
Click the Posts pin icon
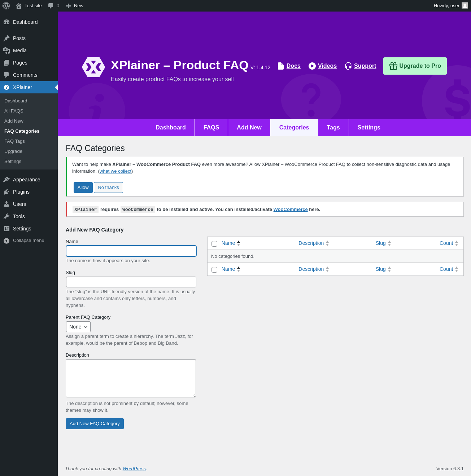point(6,38)
